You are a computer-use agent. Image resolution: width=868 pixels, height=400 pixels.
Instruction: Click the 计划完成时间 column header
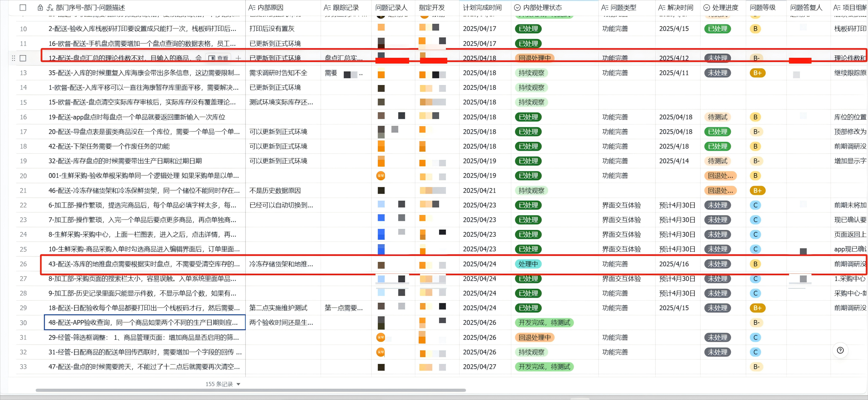click(x=482, y=7)
